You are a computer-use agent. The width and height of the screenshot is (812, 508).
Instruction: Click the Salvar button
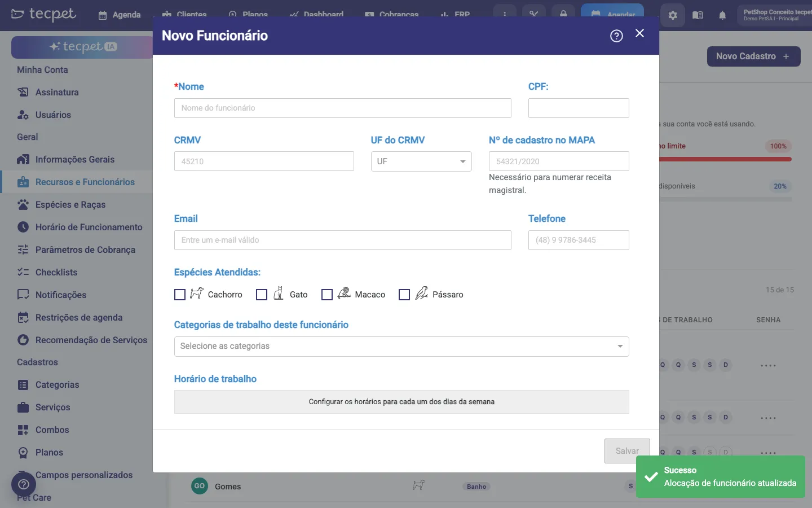point(627,451)
